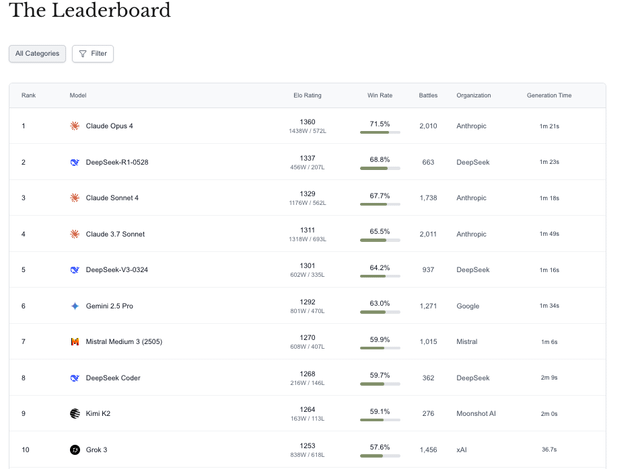Click the 1,456 battles count
This screenshot has height=469, width=640.
point(428,449)
